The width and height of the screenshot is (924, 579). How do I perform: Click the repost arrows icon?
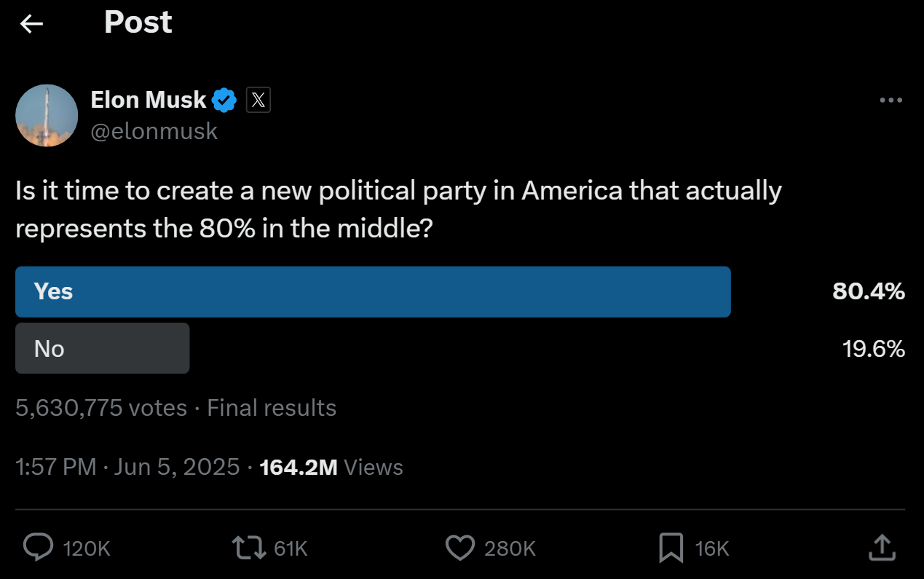pyautogui.click(x=248, y=548)
